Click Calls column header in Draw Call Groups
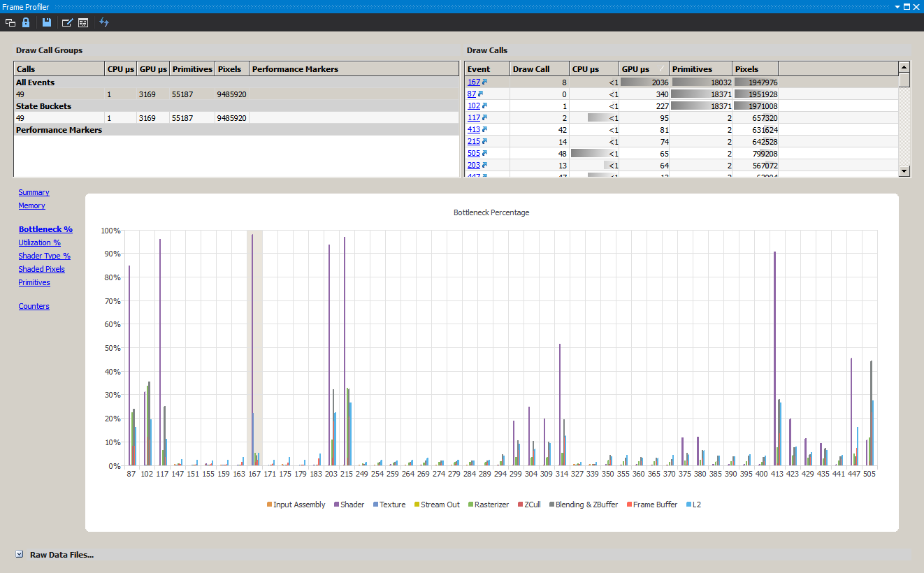The height and width of the screenshot is (573, 924). [59, 68]
